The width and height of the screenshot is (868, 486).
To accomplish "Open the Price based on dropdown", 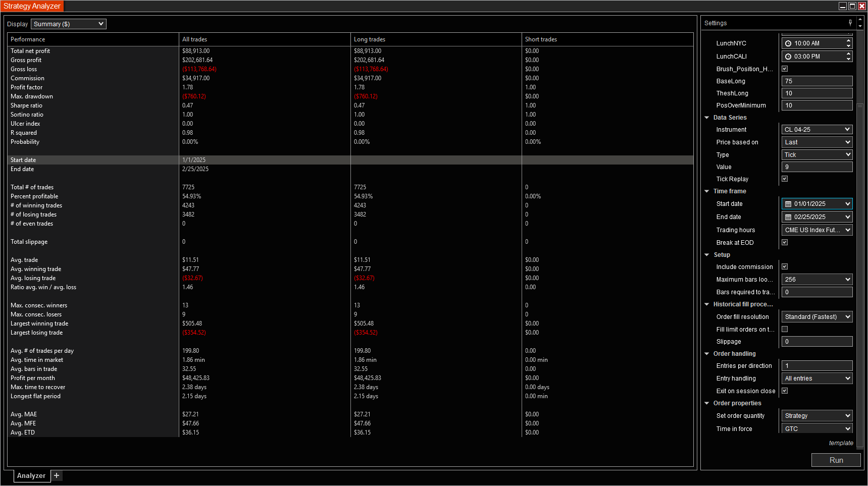I will tap(817, 142).
